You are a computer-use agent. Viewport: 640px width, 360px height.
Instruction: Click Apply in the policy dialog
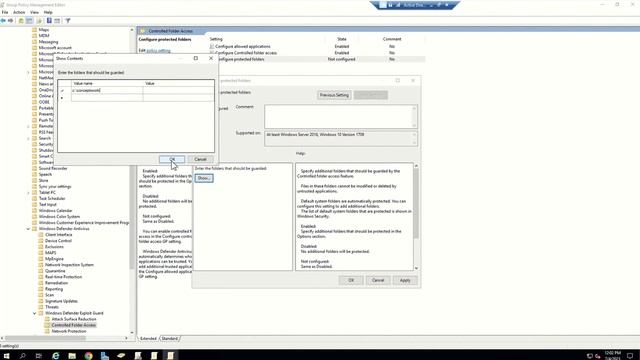coord(405,280)
